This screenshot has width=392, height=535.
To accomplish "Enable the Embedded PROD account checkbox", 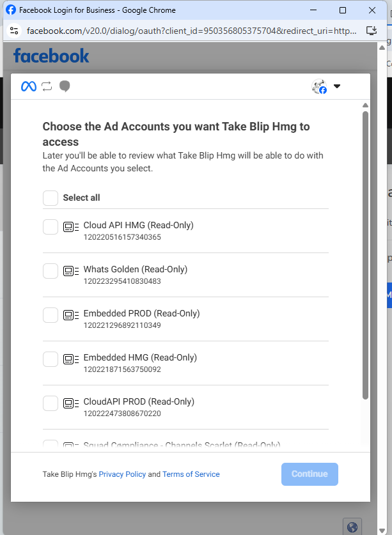I will [x=51, y=315].
